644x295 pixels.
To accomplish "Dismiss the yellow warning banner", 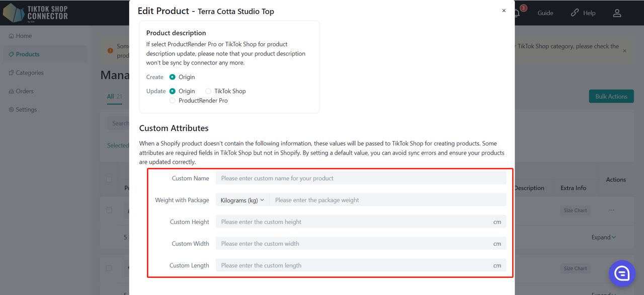I will click(x=625, y=51).
